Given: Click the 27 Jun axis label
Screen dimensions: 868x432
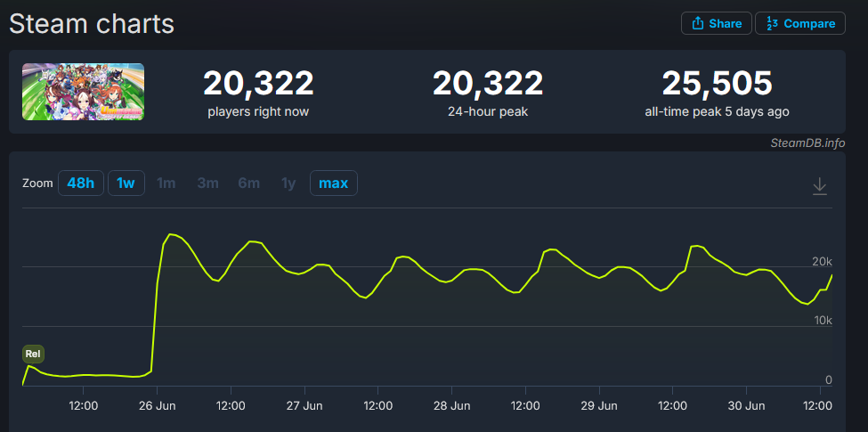Looking at the screenshot, I should (x=304, y=406).
